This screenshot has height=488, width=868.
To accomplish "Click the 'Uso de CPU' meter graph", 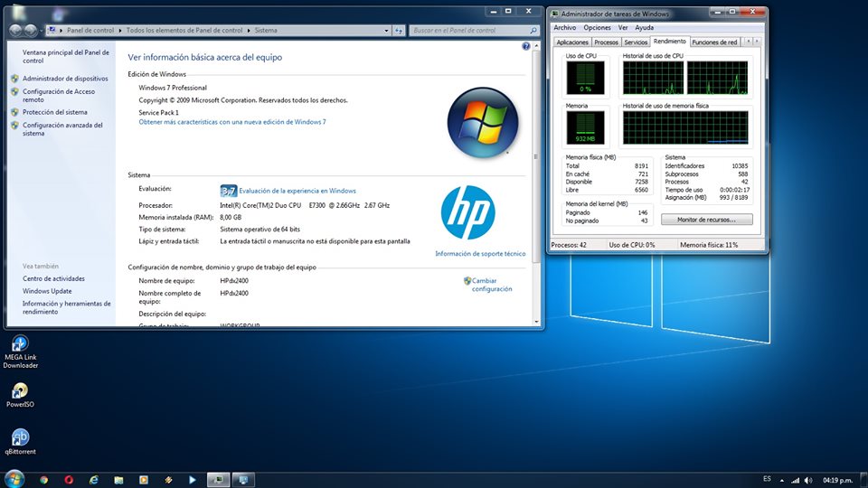I will pyautogui.click(x=585, y=78).
